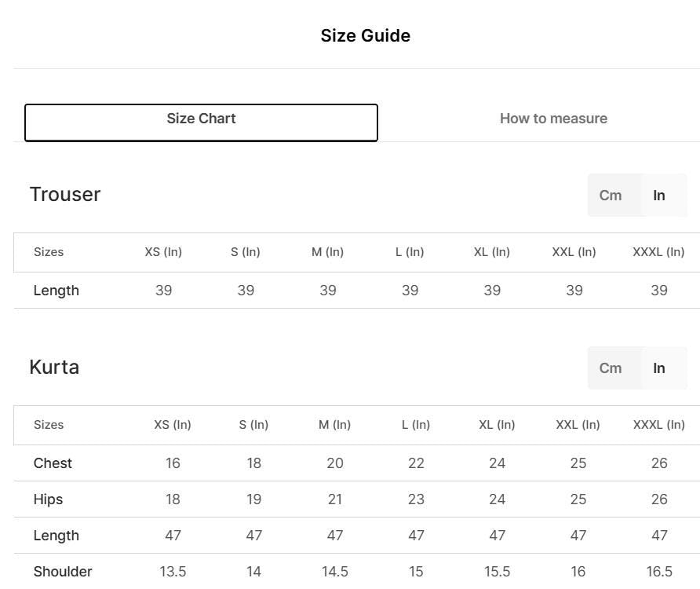Click the Shoulder row label
700x589 pixels.
(63, 572)
